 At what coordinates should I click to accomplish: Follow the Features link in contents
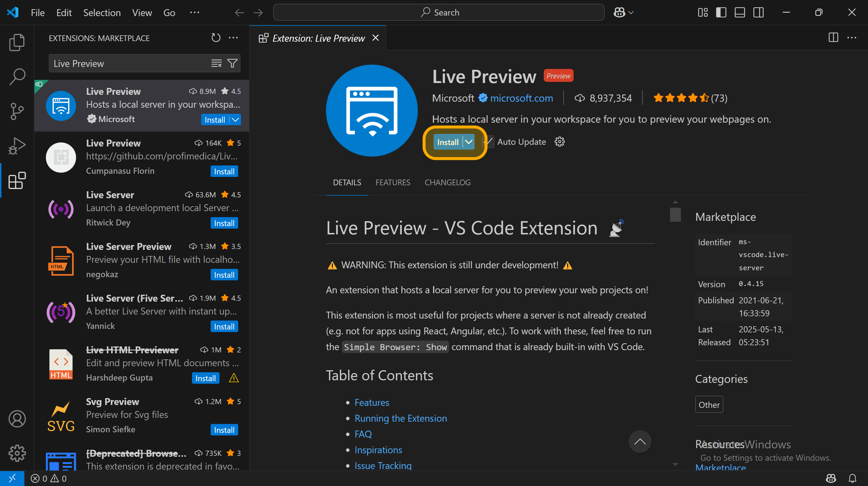pos(372,402)
